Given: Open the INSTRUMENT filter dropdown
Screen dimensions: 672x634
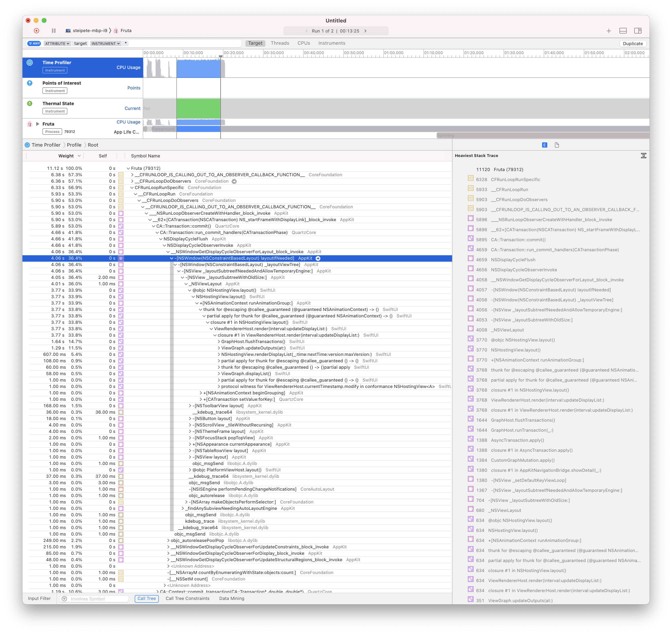Looking at the screenshot, I should point(105,44).
